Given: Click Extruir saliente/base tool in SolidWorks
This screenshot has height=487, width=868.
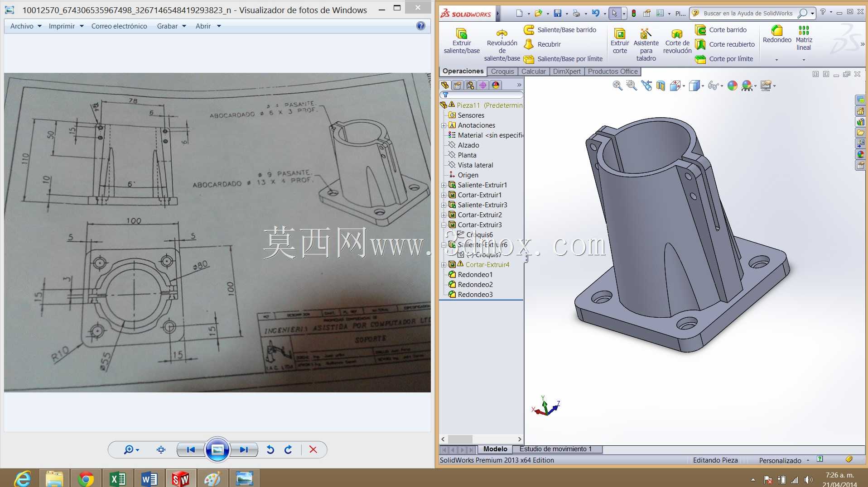Looking at the screenshot, I should (x=462, y=41).
